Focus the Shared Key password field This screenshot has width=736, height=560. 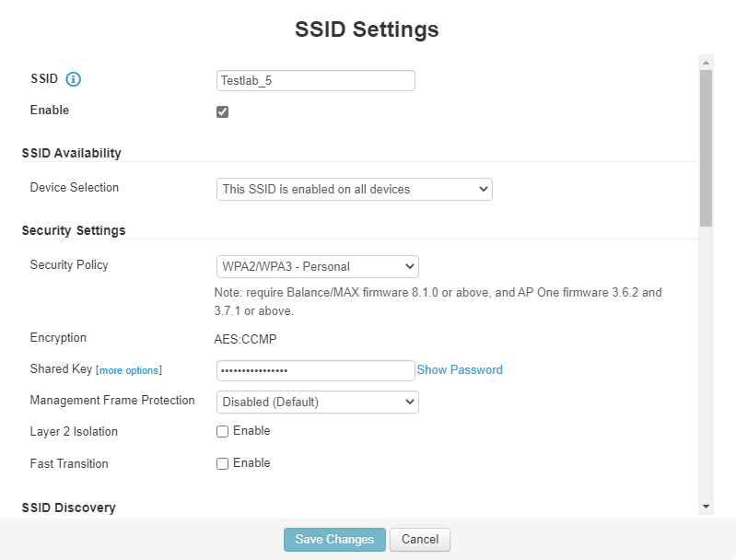pyautogui.click(x=315, y=370)
